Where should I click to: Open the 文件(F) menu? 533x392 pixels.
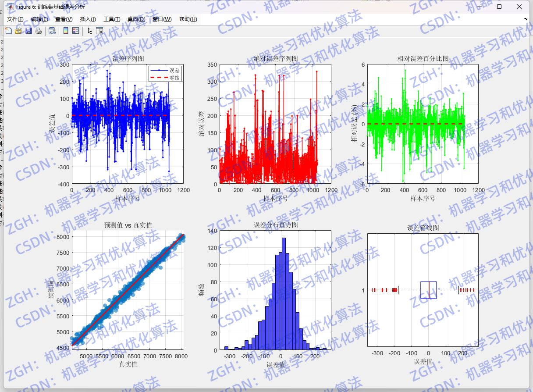click(15, 19)
